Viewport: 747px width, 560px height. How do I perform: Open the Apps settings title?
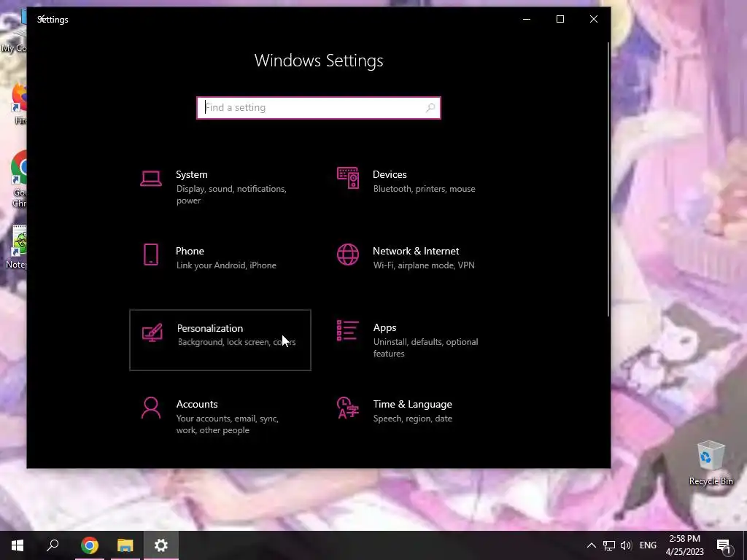(384, 327)
